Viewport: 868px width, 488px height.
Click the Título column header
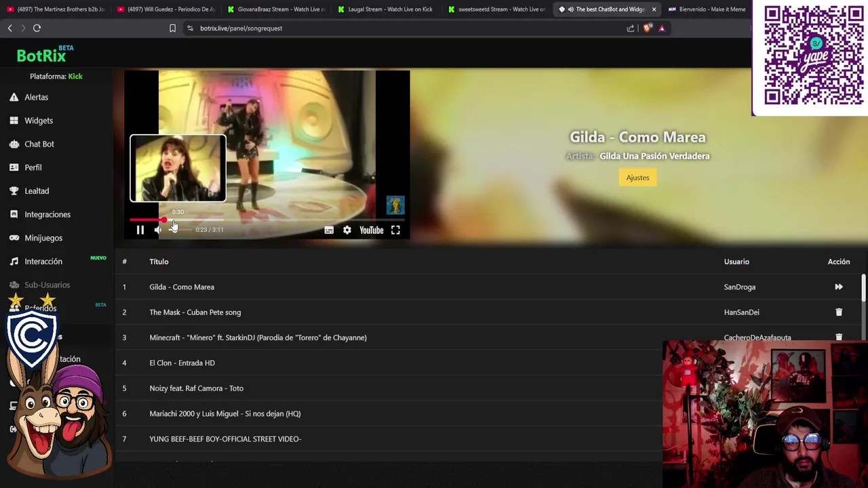pyautogui.click(x=159, y=262)
